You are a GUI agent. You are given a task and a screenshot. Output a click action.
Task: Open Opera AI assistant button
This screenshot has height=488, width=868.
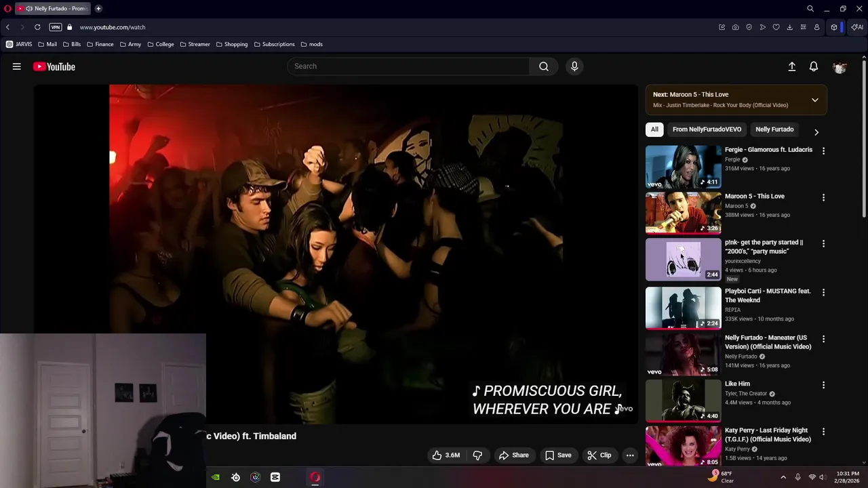coord(857,27)
